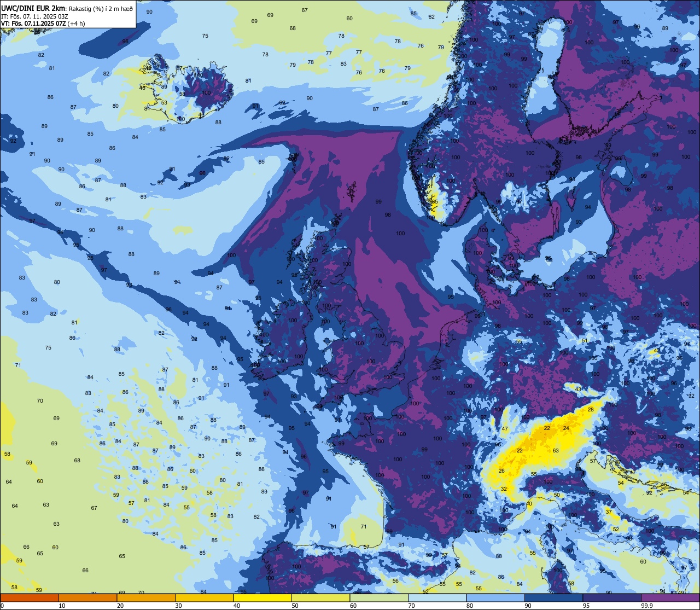Viewport: 700px width, 610px height.
Task: Click the humidity value 28 on the map
Action: (591, 409)
